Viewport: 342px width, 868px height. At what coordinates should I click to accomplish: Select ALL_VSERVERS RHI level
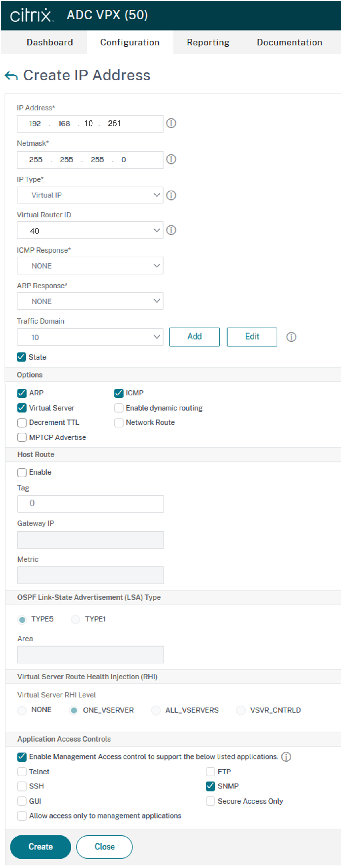click(x=156, y=710)
